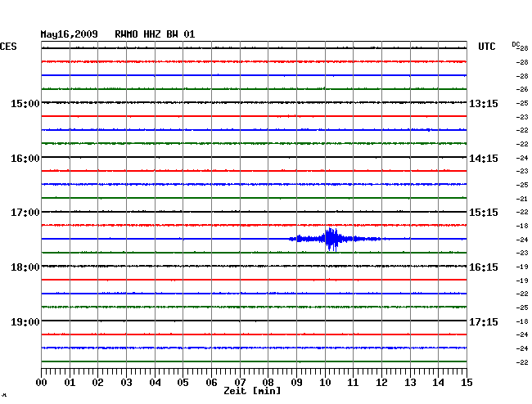Click the UTC timezone label

point(487,47)
